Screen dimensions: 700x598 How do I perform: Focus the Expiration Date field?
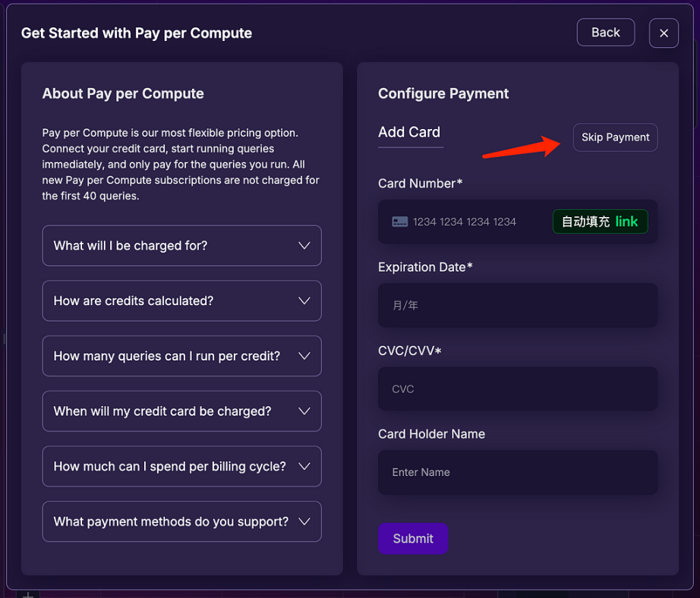518,306
